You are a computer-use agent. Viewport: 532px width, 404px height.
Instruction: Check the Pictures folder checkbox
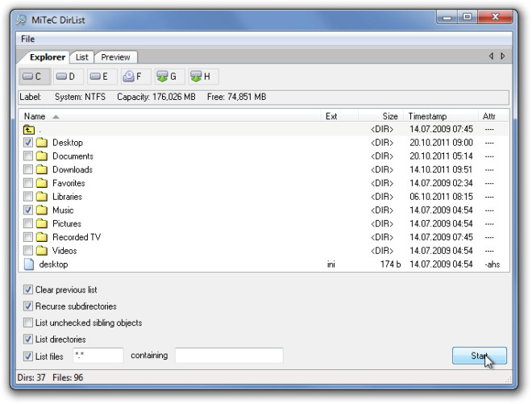[28, 223]
